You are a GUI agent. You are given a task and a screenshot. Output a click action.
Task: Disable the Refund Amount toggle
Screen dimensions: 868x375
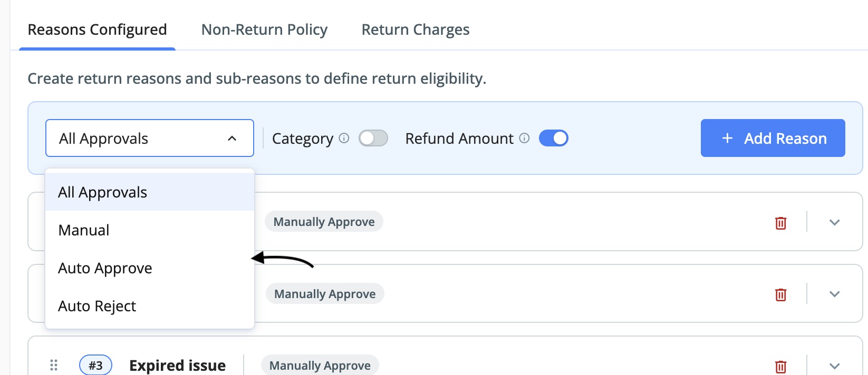(554, 138)
